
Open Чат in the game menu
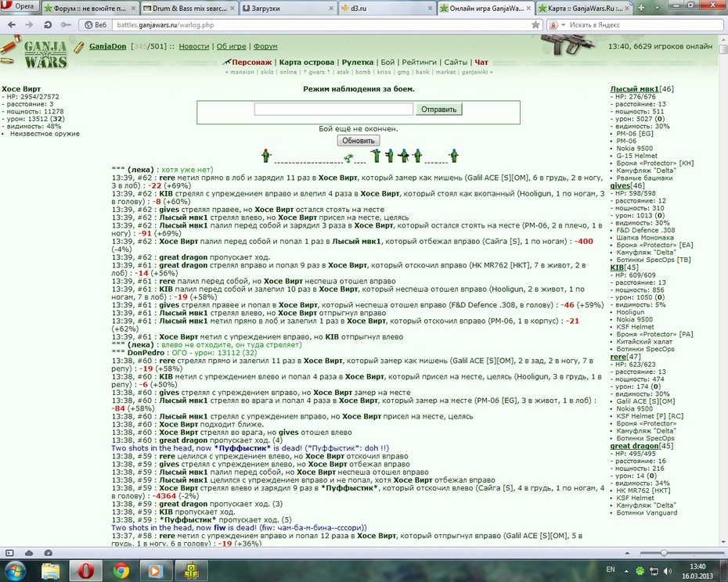pyautogui.click(x=481, y=63)
